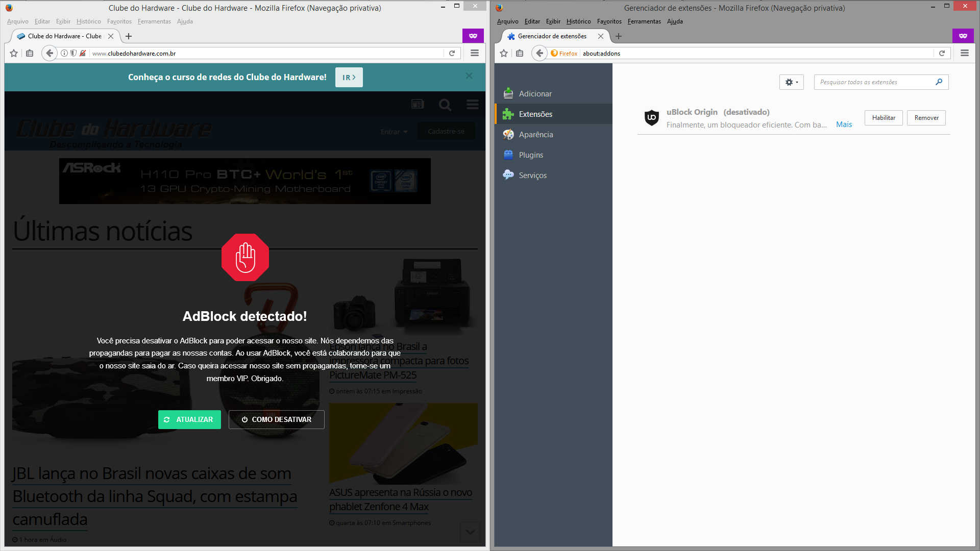Click Firefox identity icon in address bar

(x=564, y=53)
